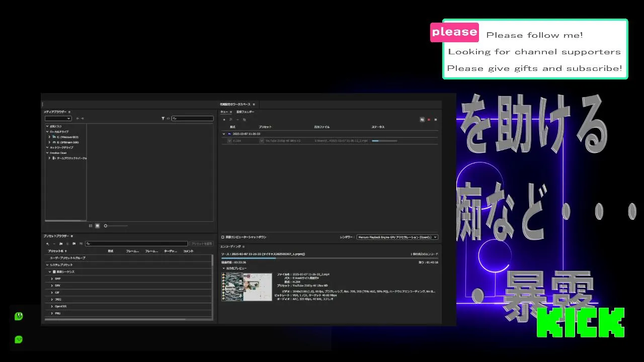Delete a preset with the minus icon
The image size is (644, 362).
[x=54, y=243]
